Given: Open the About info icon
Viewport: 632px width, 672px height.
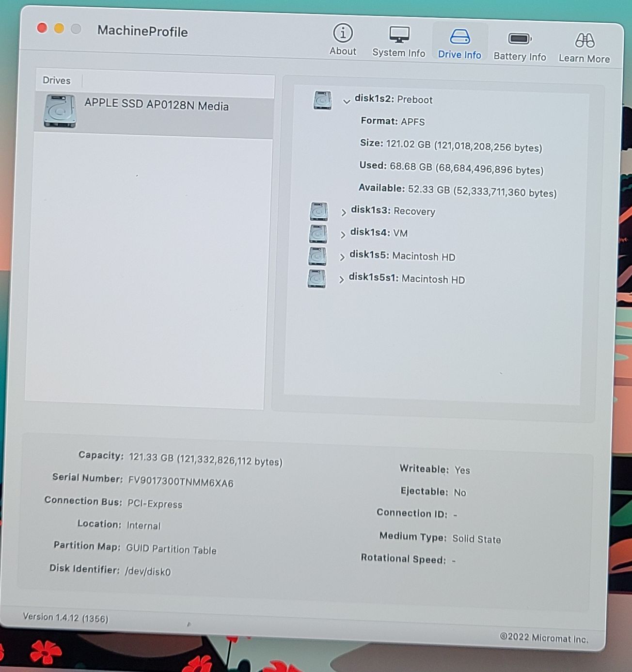Looking at the screenshot, I should coord(343,33).
